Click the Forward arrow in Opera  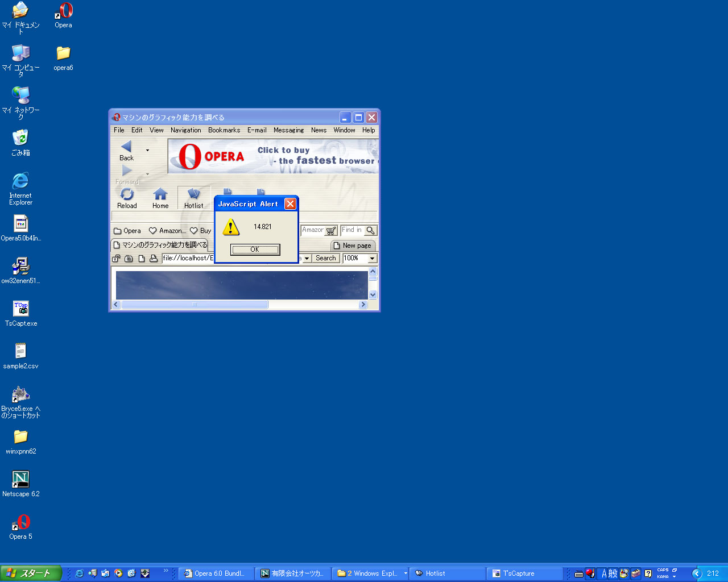coord(126,171)
